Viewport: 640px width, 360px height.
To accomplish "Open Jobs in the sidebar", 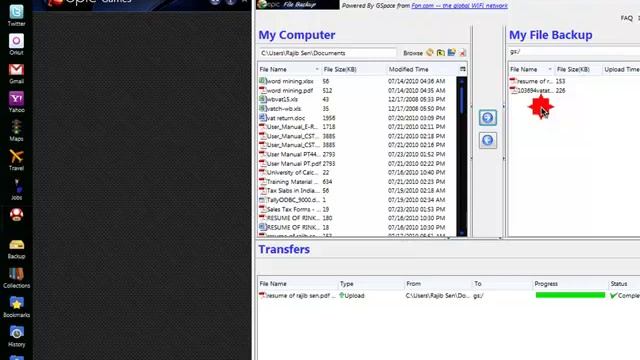I will [16, 189].
